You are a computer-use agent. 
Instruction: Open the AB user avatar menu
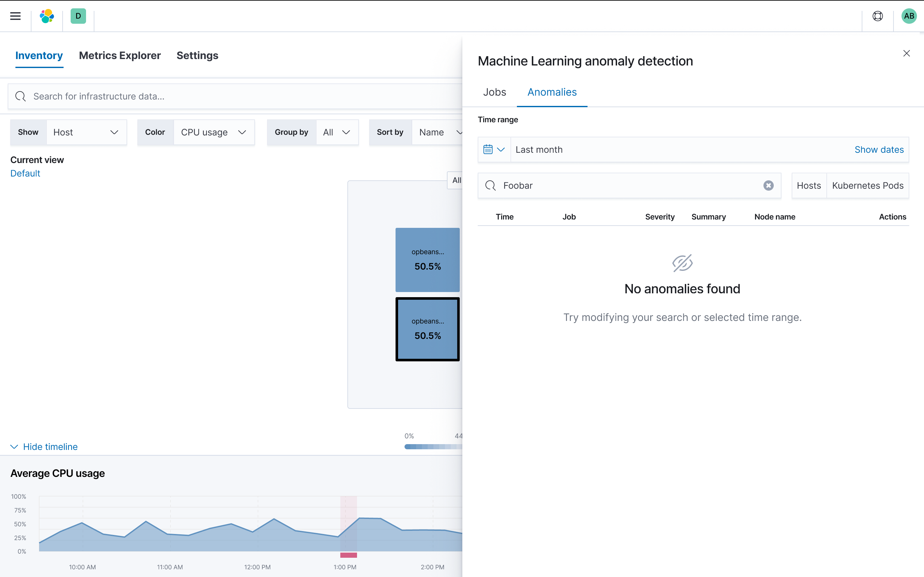click(x=909, y=16)
